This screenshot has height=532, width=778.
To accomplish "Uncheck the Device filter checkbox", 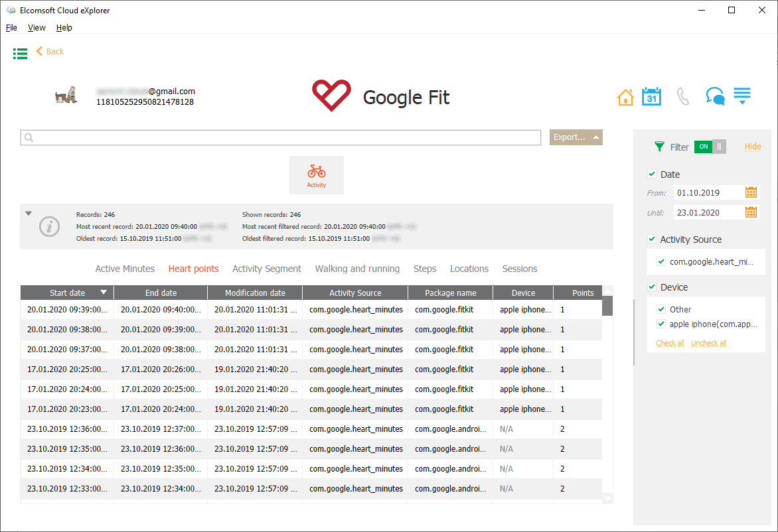I will pyautogui.click(x=651, y=287).
